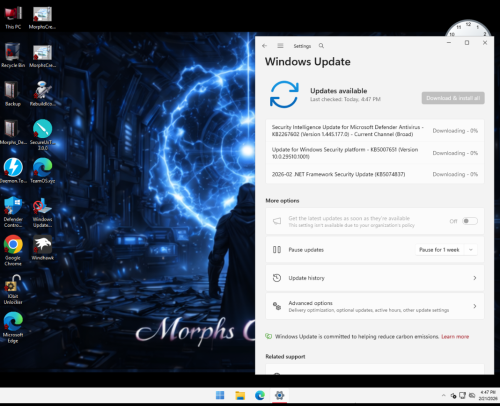Open the Windows Start menu
500x406 pixels.
[220, 395]
